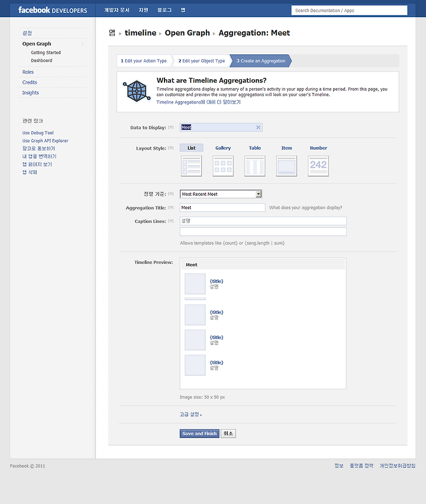The height and width of the screenshot is (504, 426).
Task: Open Roles in the left sidebar
Action: pos(28,72)
